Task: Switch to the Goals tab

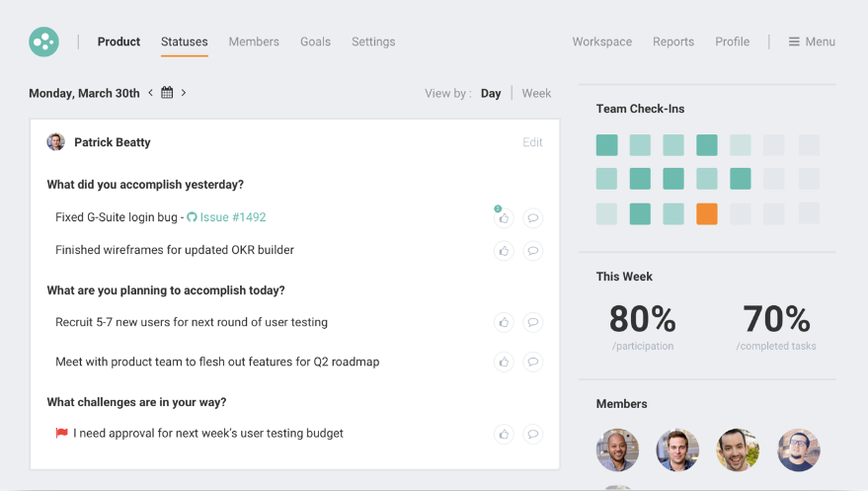Action: [x=315, y=41]
